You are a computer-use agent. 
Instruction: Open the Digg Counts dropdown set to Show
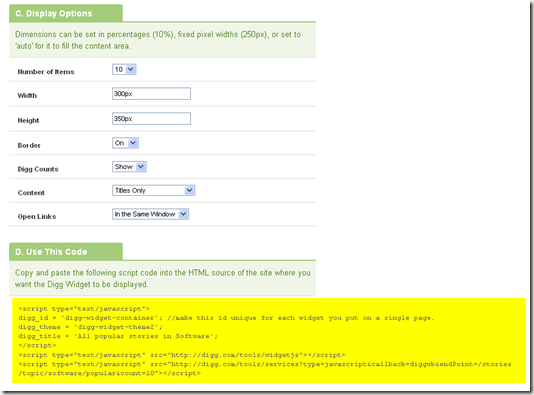click(129, 167)
